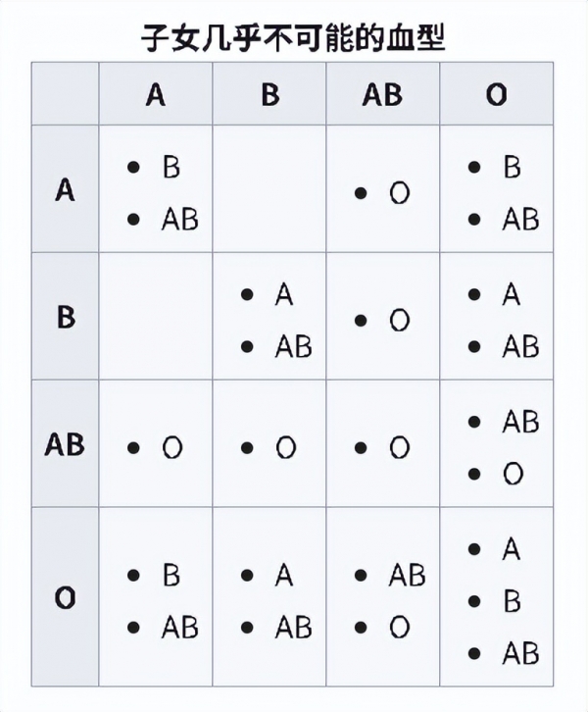Click the O entry in row AB, column B

coord(285,448)
